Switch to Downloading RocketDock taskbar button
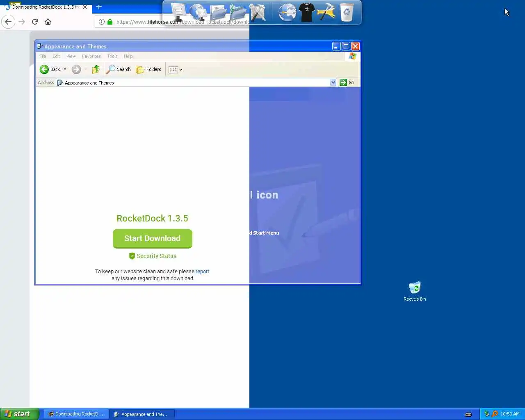Viewport: 525px width, 420px height. pos(76,414)
